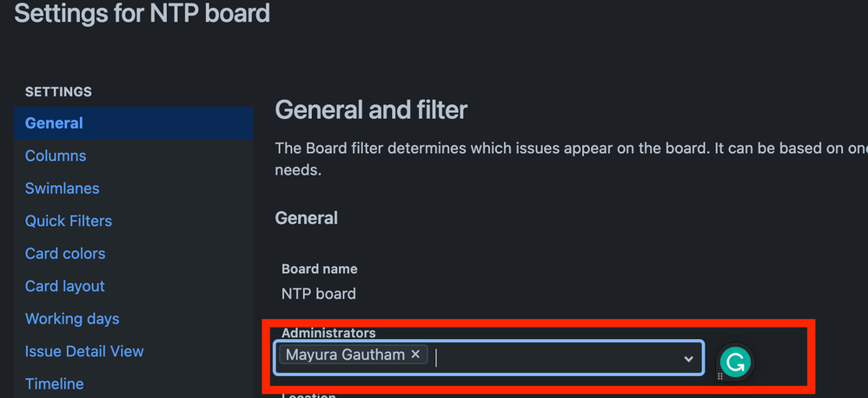
Task: Click the Settings for NTP board title
Action: tap(142, 14)
